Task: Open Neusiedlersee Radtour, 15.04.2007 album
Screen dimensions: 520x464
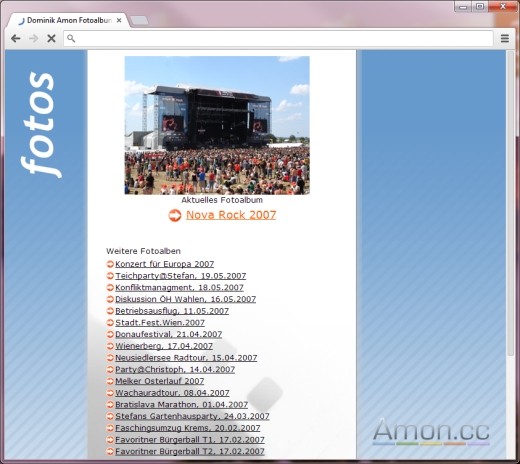Action: click(x=186, y=358)
